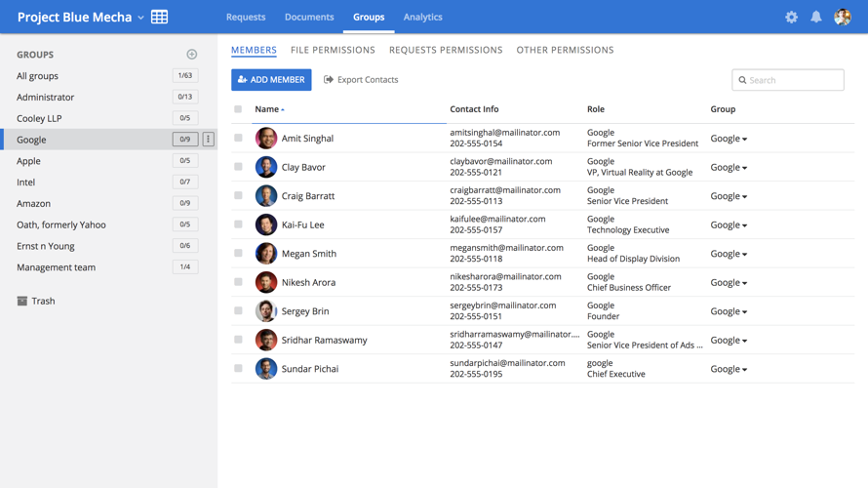Open the grid apps icon beside project name
Viewport: 868px width, 488px height.
[159, 17]
